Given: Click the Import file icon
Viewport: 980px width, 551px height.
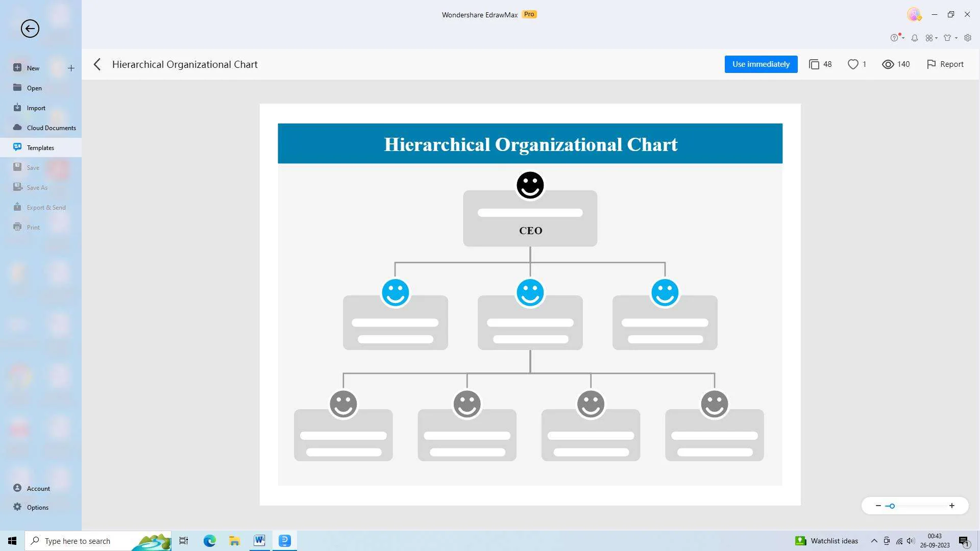Looking at the screenshot, I should [x=17, y=107].
